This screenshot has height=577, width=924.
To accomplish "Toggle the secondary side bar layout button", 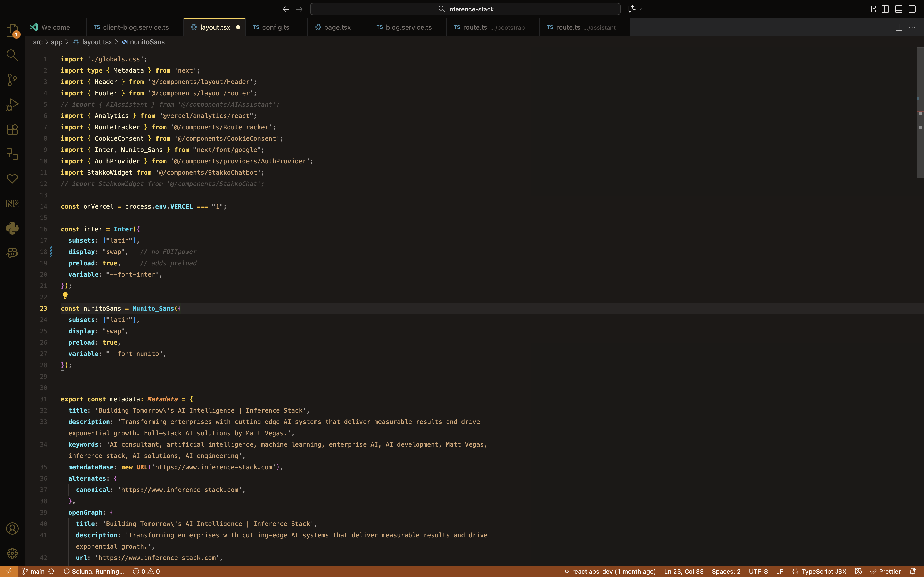I will [x=912, y=9].
